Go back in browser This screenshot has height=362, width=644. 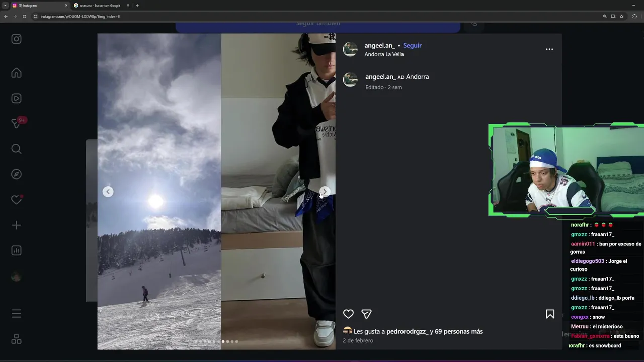pos(6,16)
